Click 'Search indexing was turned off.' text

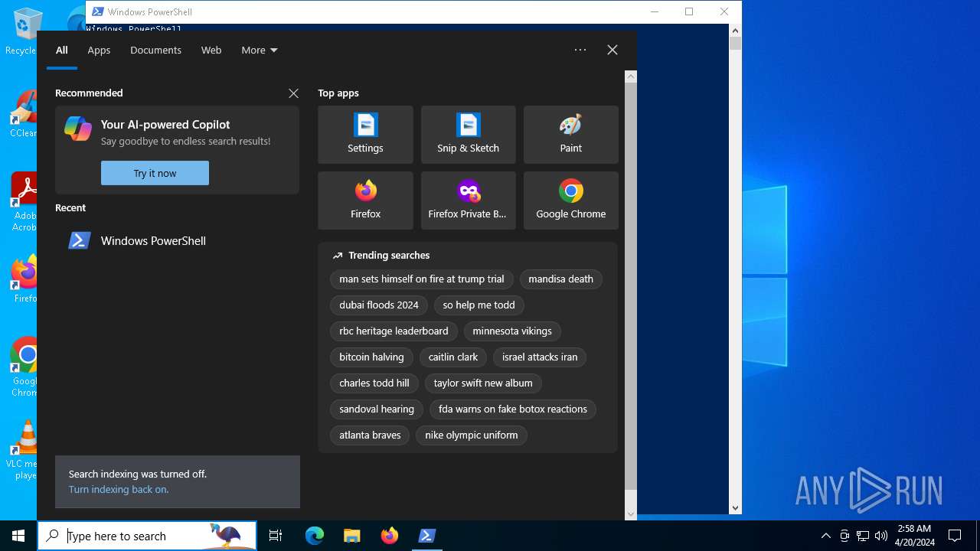138,474
